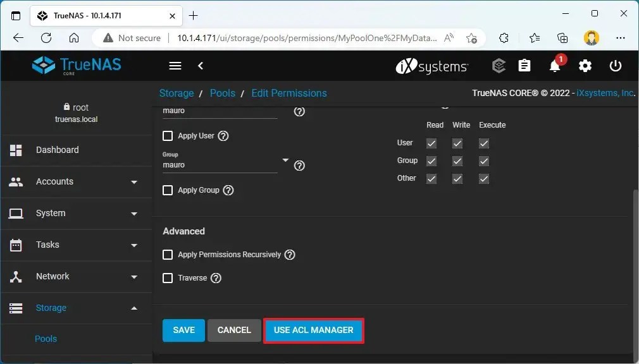Click the back chevron next to the hamburger menu
This screenshot has width=639, height=364.
201,66
